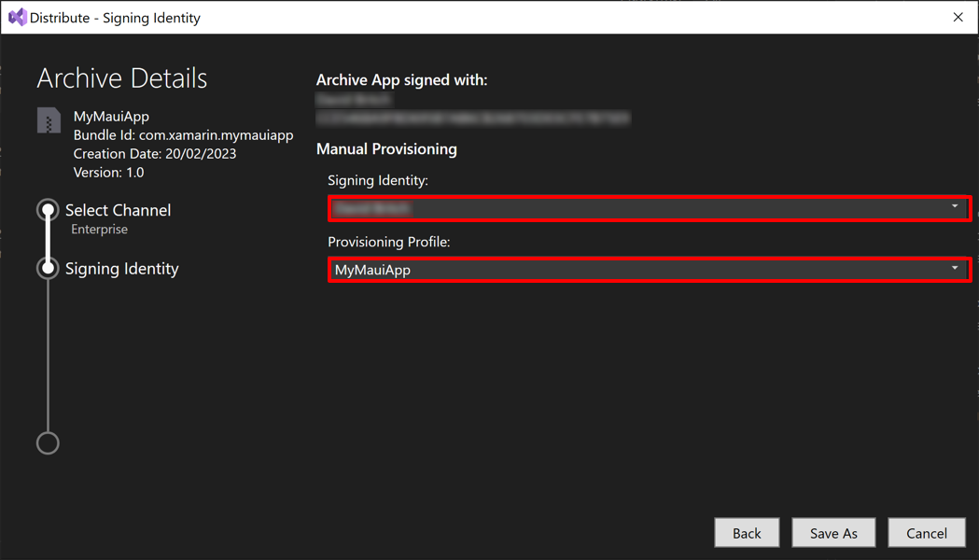This screenshot has width=979, height=560.
Task: Click the Save As button
Action: 833,532
